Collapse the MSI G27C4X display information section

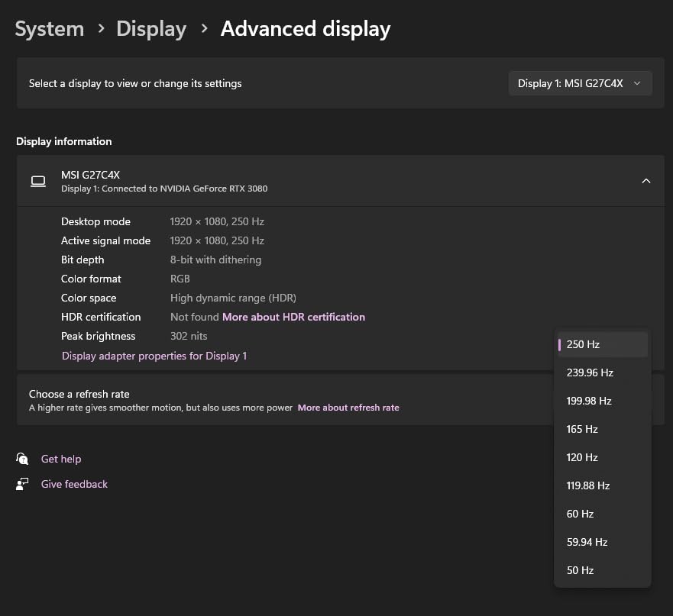pyautogui.click(x=646, y=181)
